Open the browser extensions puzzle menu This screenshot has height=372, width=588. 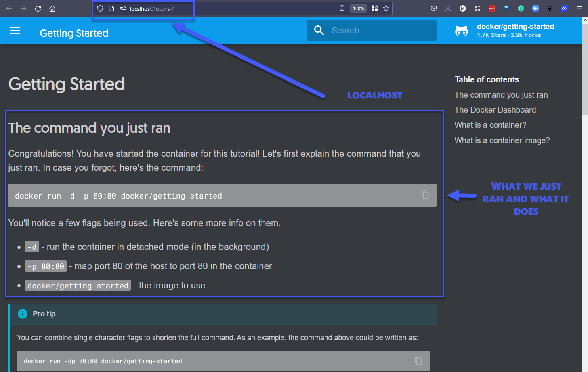(x=477, y=8)
